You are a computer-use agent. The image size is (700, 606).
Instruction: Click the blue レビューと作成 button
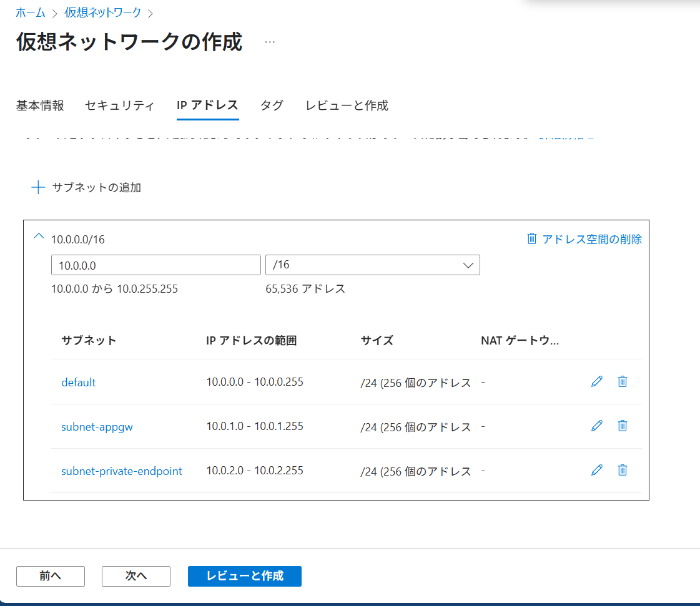tap(245, 576)
